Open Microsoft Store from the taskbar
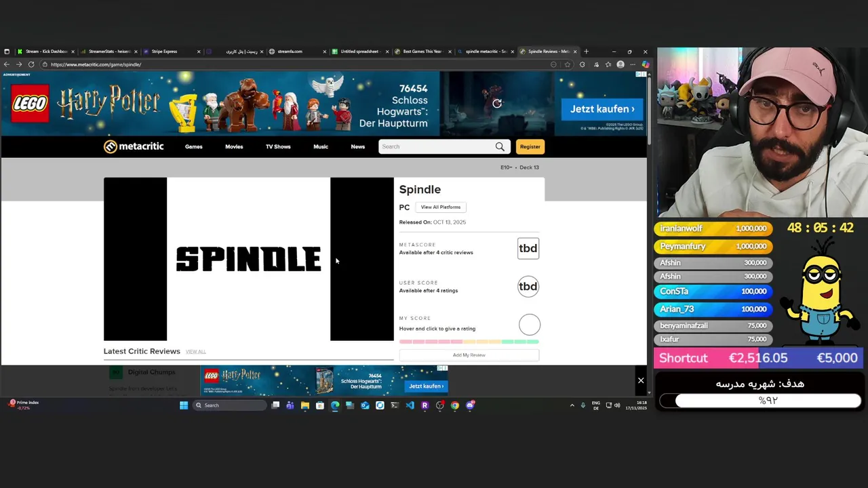Screen dimensions: 868x488 coord(320,405)
